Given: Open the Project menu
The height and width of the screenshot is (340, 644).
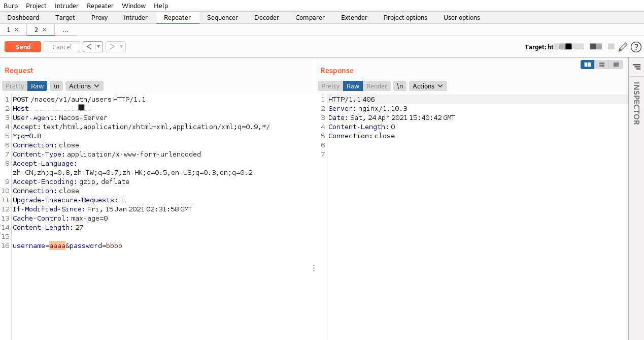Looking at the screenshot, I should tap(36, 6).
